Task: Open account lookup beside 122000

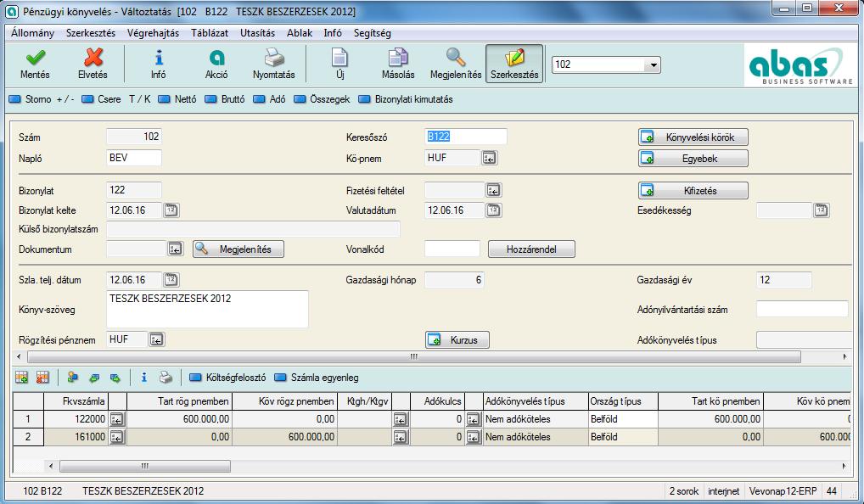Action: click(117, 419)
